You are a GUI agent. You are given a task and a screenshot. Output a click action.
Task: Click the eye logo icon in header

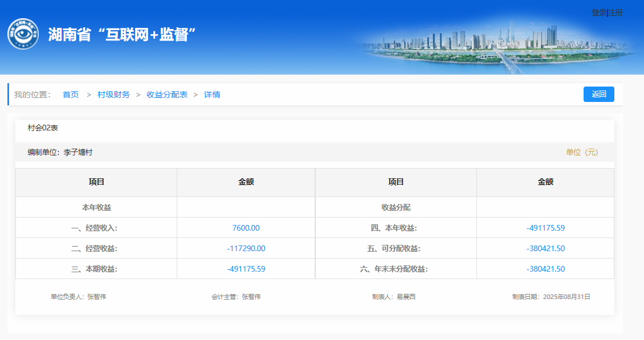tap(23, 34)
